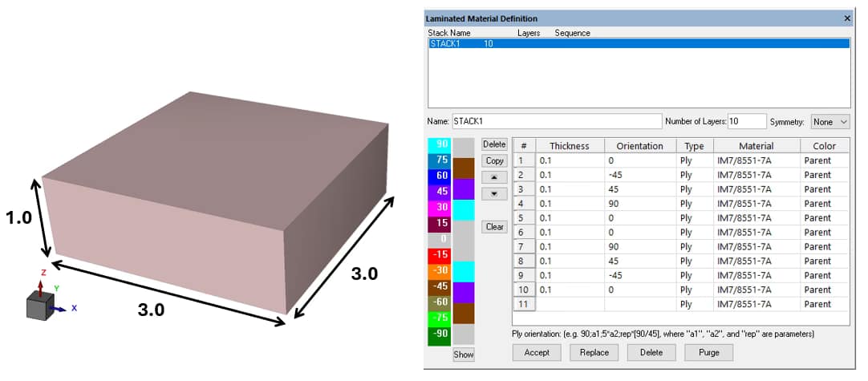This screenshot has height=381, width=868.
Task: Open the Symmetry dropdown
Action: coord(829,122)
